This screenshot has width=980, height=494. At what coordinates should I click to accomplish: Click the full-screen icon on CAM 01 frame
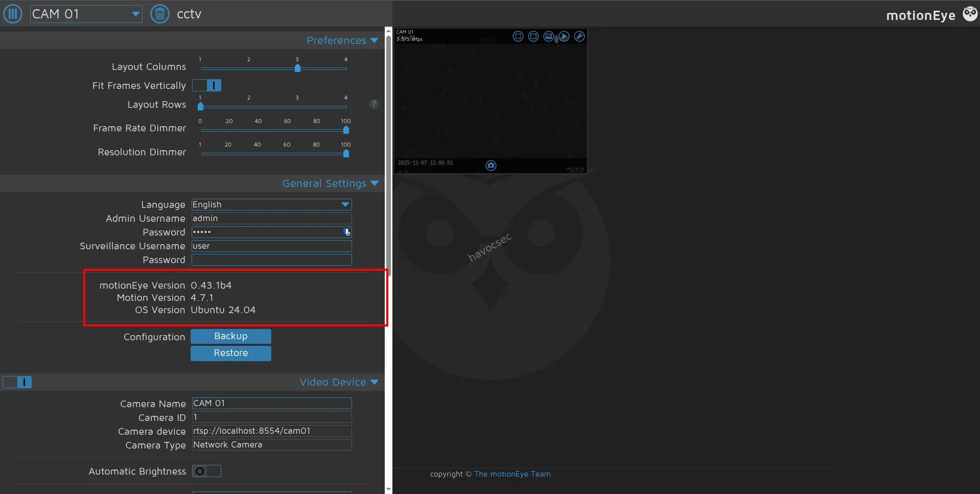pos(518,36)
